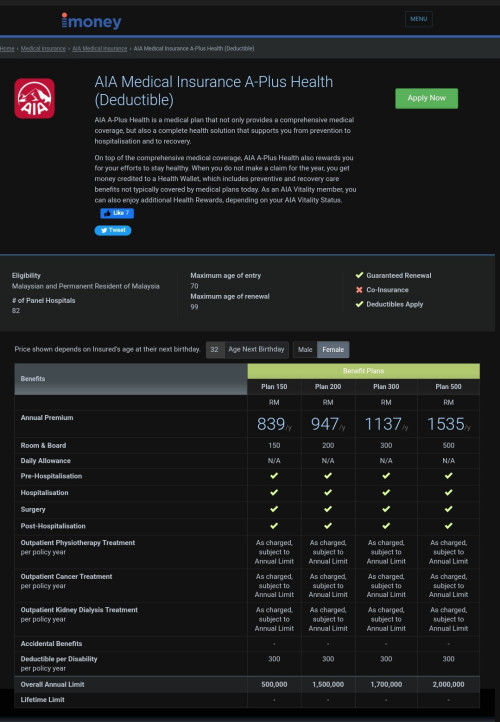Image resolution: width=500 pixels, height=722 pixels.
Task: Click the AIA red logo image
Action: [x=35, y=98]
